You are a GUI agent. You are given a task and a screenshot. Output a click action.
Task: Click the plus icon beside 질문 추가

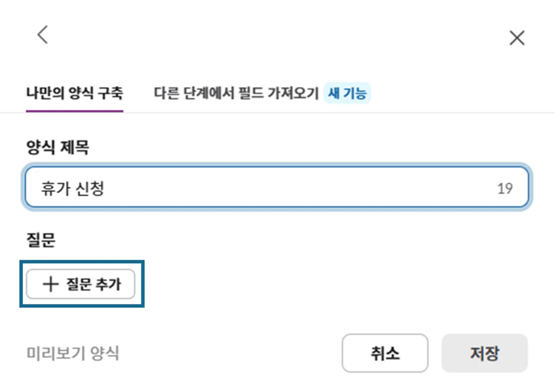tap(50, 284)
